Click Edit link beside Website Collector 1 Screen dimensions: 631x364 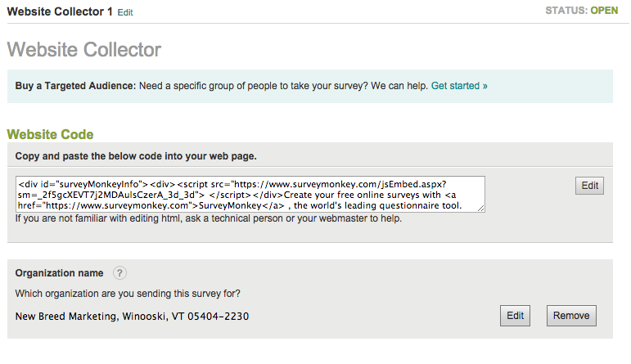(x=125, y=12)
